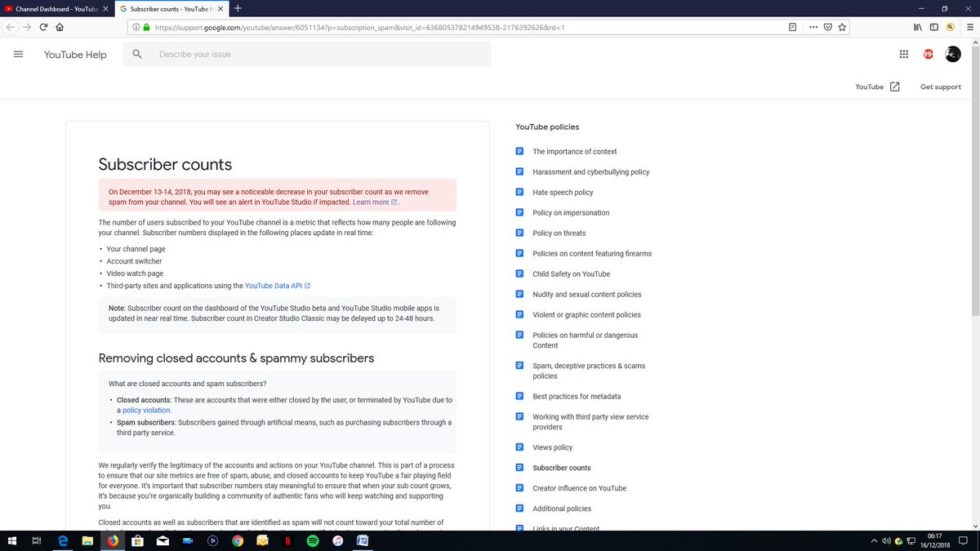This screenshot has height=551, width=980.
Task: Open The importance of context policy
Action: tap(575, 152)
